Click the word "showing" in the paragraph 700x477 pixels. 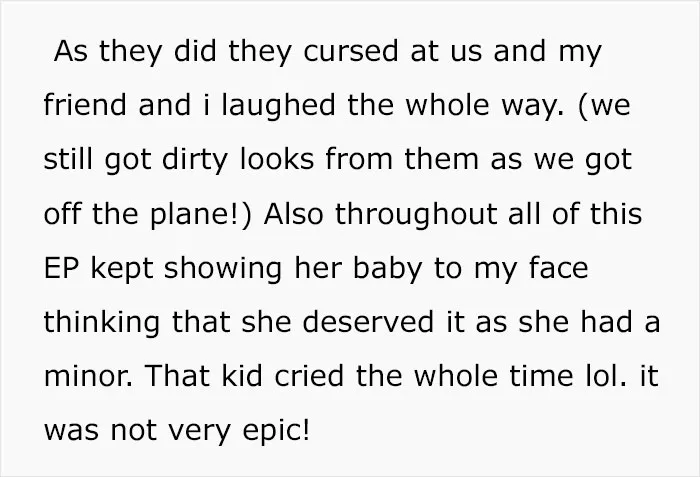(223, 269)
